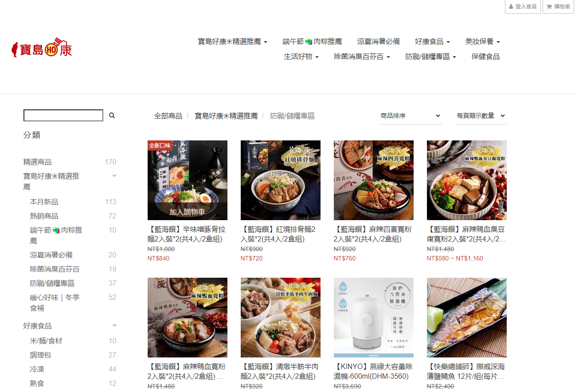Open the 商品排序 sort dropdown
Image resolution: width=575 pixels, height=392 pixels.
click(411, 116)
